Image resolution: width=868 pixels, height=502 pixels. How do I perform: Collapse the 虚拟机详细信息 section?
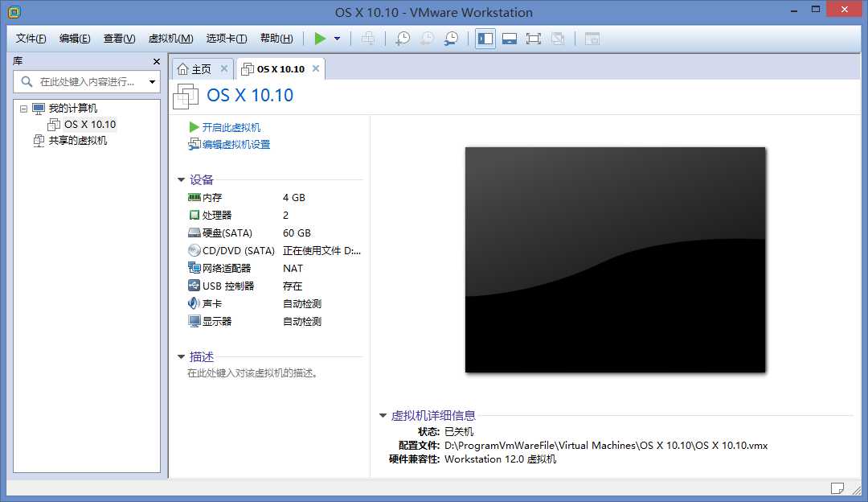pos(383,416)
